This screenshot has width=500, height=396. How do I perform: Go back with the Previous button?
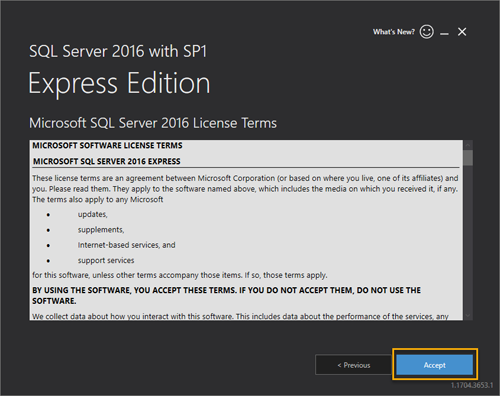[x=353, y=365]
